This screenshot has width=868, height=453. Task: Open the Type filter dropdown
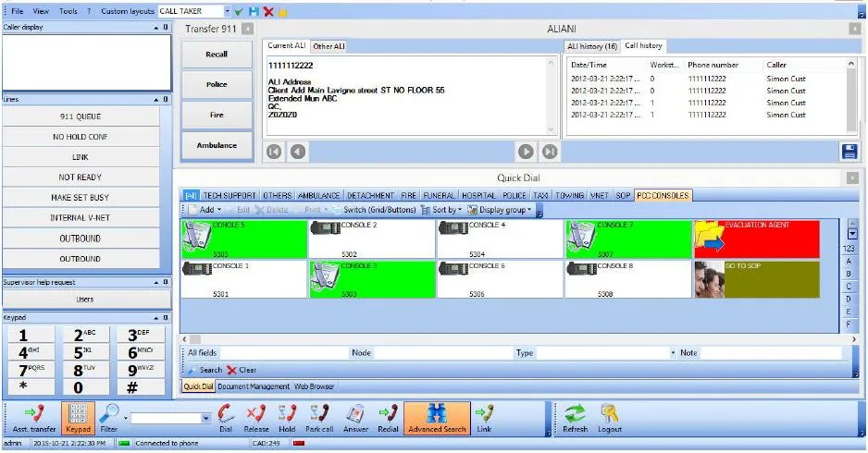[x=673, y=352]
